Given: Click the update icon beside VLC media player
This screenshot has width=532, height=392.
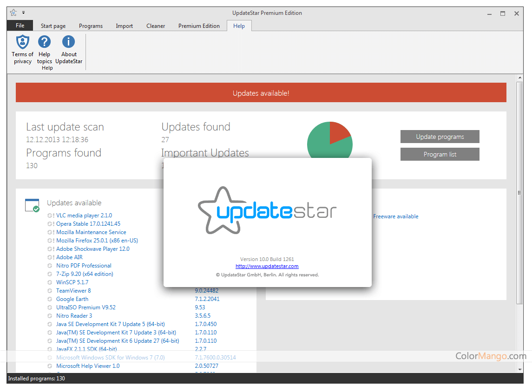Looking at the screenshot, I should pos(51,216).
